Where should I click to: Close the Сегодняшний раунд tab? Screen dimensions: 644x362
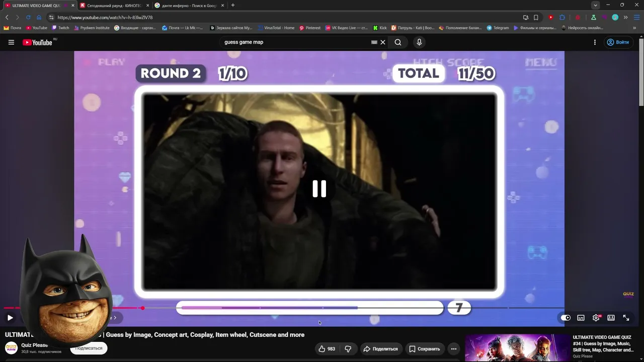coord(147,6)
